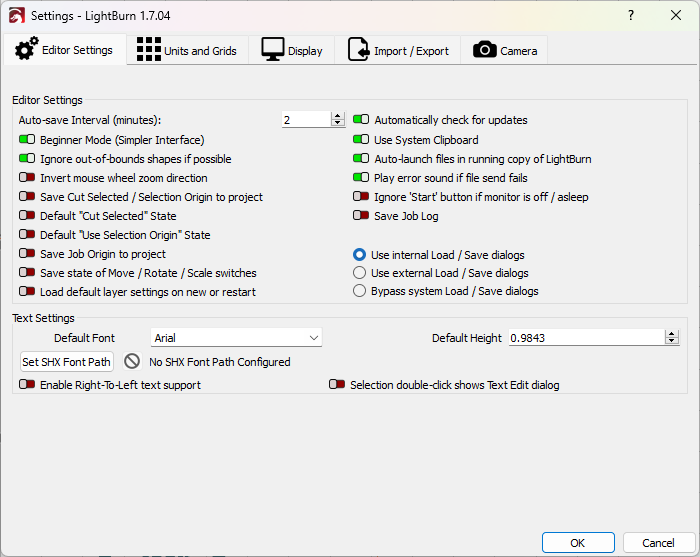Toggle Auto-launch files in running copy of LightBurn
The height and width of the screenshot is (557, 700).
[x=361, y=158]
